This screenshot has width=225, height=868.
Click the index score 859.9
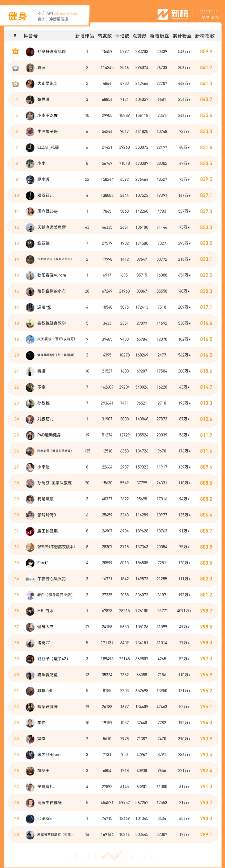206,52
